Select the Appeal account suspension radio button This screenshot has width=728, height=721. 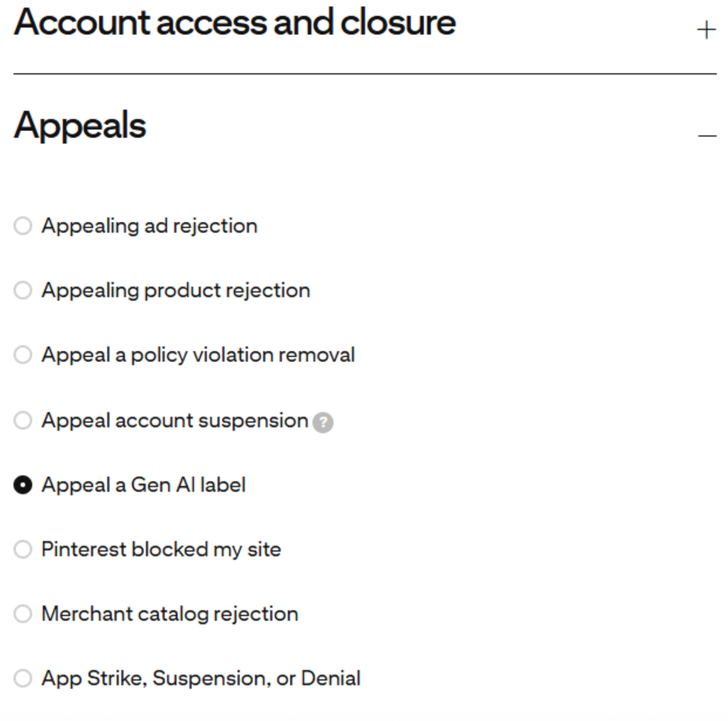coord(23,420)
